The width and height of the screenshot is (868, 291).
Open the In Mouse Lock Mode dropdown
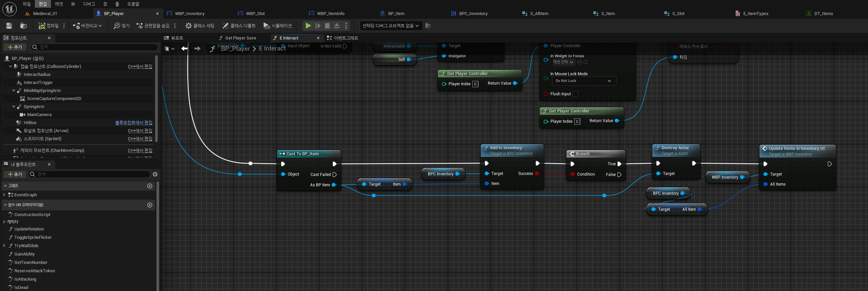click(x=584, y=81)
